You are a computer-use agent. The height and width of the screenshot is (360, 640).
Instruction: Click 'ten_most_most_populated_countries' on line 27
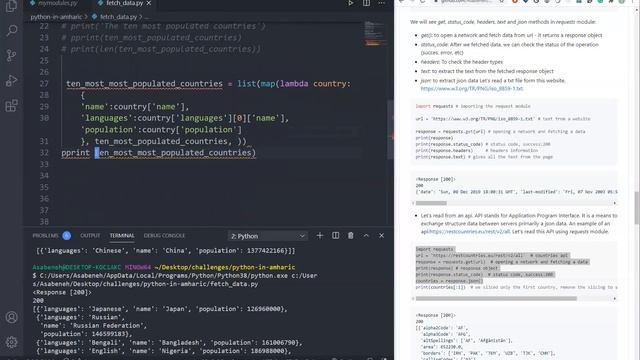(x=144, y=84)
